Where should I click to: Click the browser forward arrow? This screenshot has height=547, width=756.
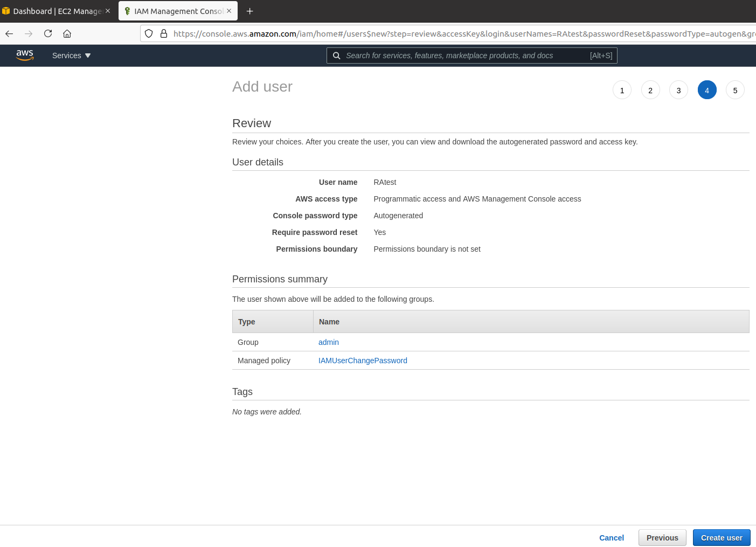[x=29, y=33]
